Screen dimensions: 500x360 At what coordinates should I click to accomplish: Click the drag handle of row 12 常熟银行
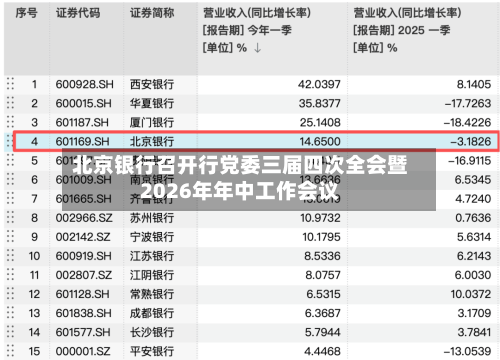(10, 294)
